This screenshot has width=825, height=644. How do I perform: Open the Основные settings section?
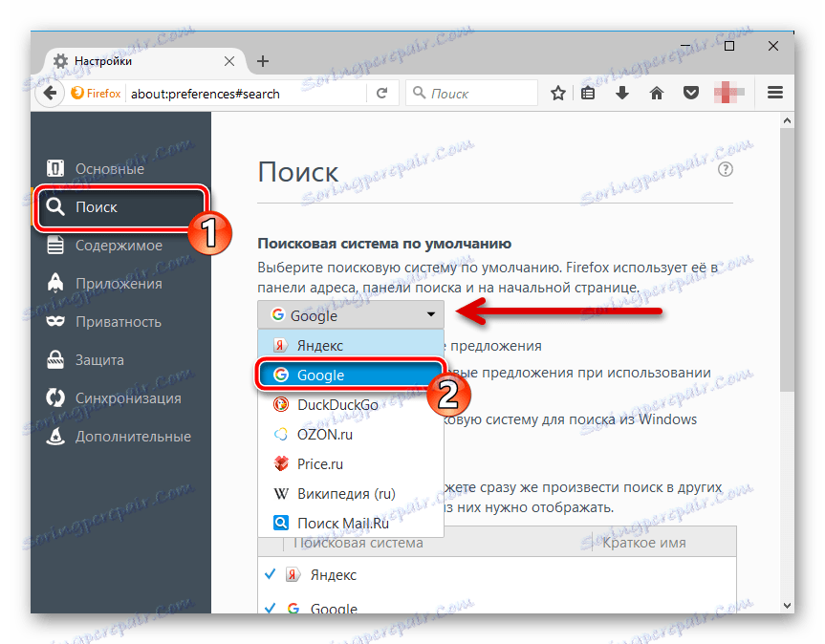(121, 169)
